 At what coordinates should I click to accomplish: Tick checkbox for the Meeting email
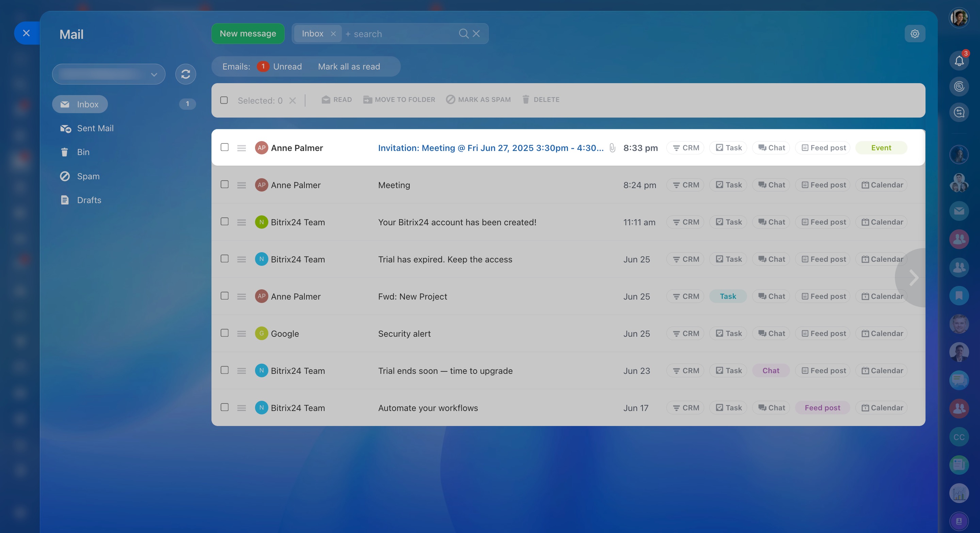coord(224,185)
